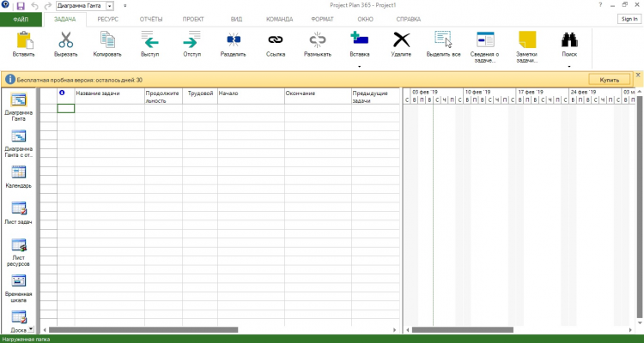Click the 10 фев '19 timeline header
This screenshot has height=343, width=644.
coord(489,92)
